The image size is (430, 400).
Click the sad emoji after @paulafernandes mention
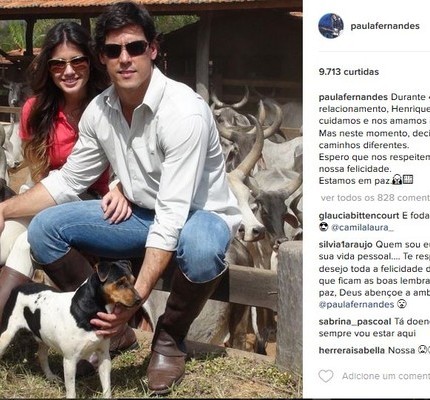pos(400,304)
